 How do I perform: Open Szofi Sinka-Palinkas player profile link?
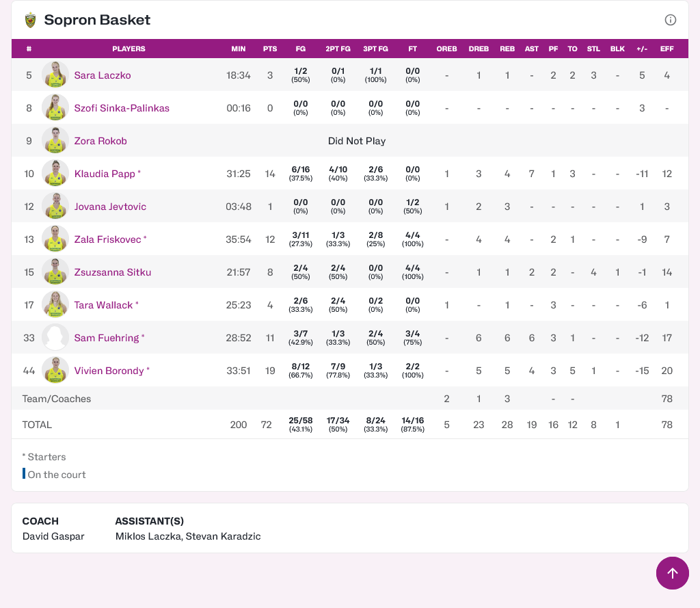[122, 108]
